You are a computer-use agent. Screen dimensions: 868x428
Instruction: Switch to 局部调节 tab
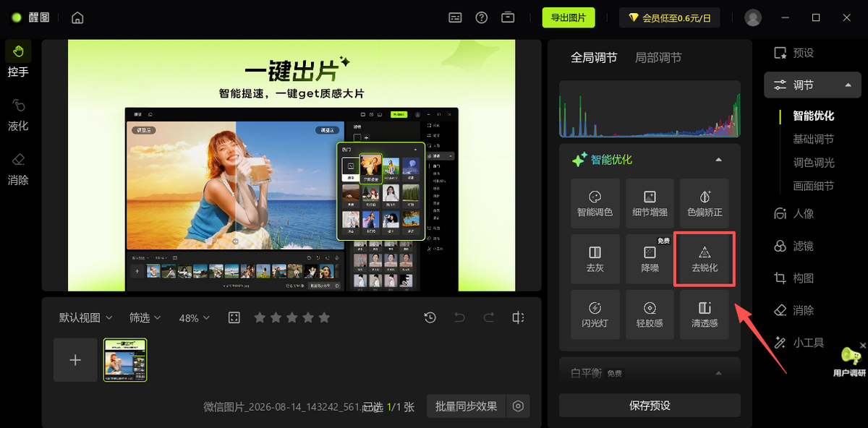coord(658,57)
